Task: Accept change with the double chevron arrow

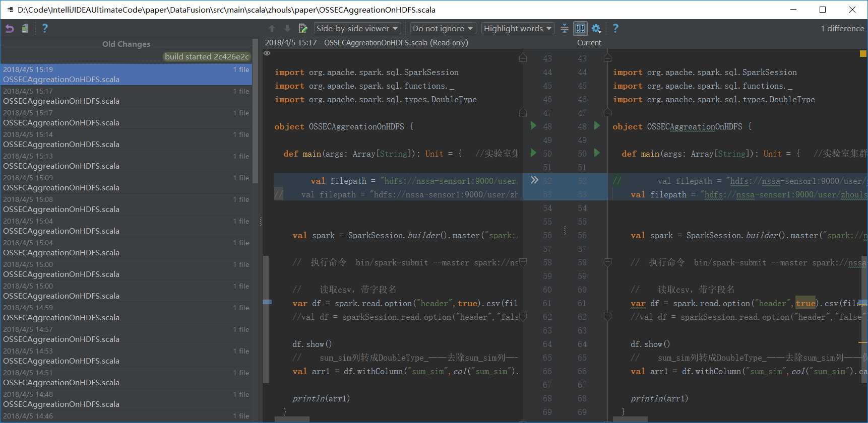Action: [x=534, y=180]
